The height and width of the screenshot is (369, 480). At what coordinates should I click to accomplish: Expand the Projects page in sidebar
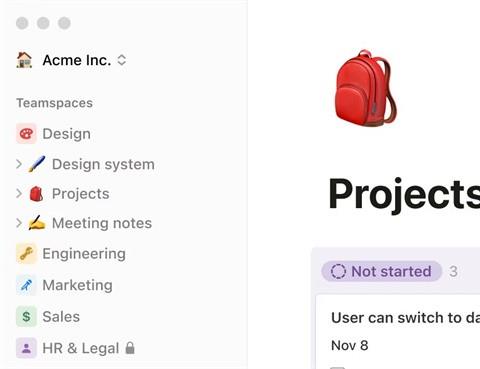point(19,194)
